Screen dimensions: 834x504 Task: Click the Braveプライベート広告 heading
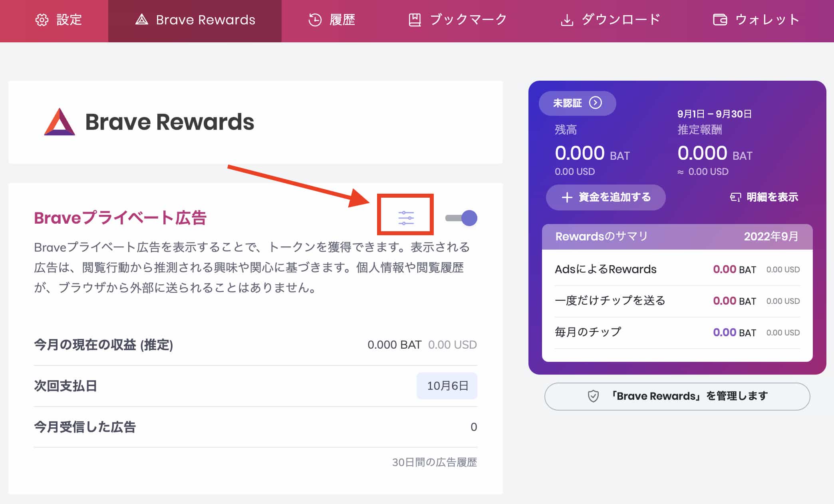pos(120,218)
